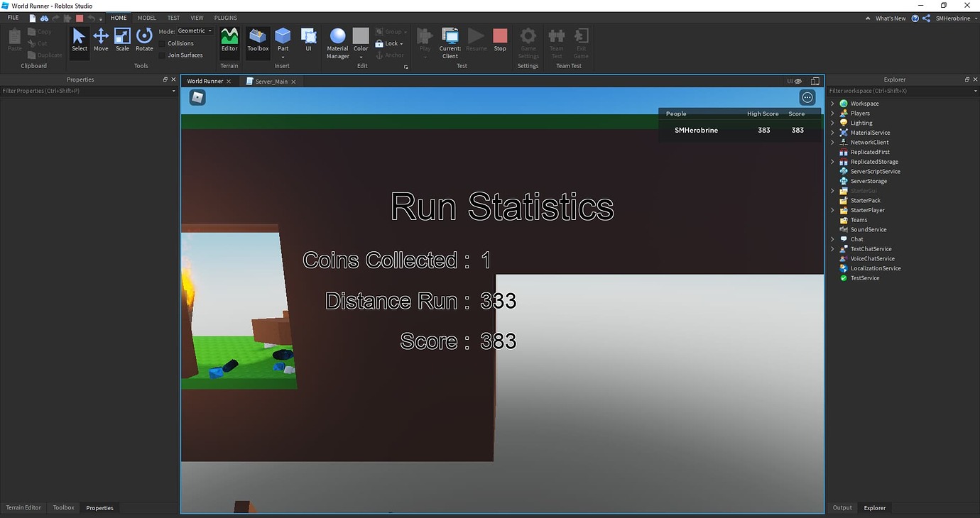
Task: Switch to the Rotate tool
Action: [x=144, y=40]
